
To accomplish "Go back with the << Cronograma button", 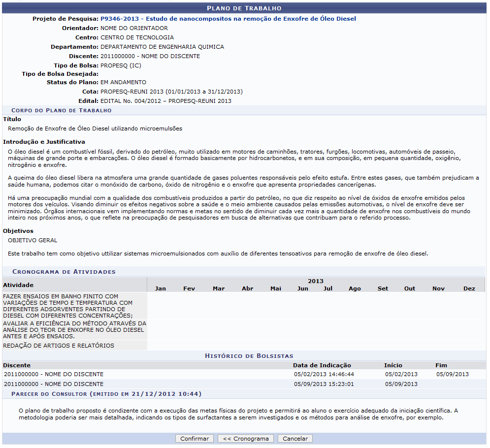I will pyautogui.click(x=246, y=439).
